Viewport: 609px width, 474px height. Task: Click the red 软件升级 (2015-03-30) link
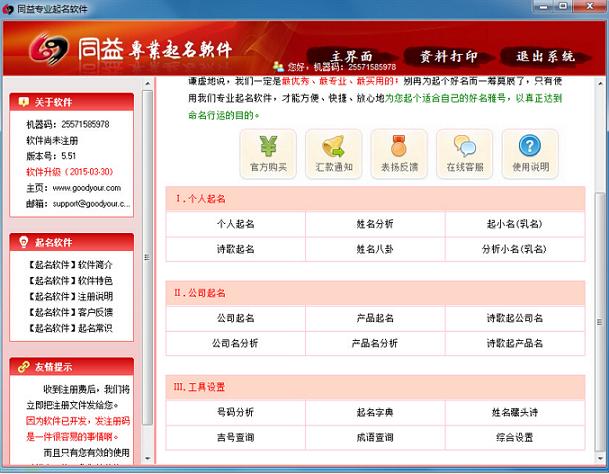click(x=70, y=172)
